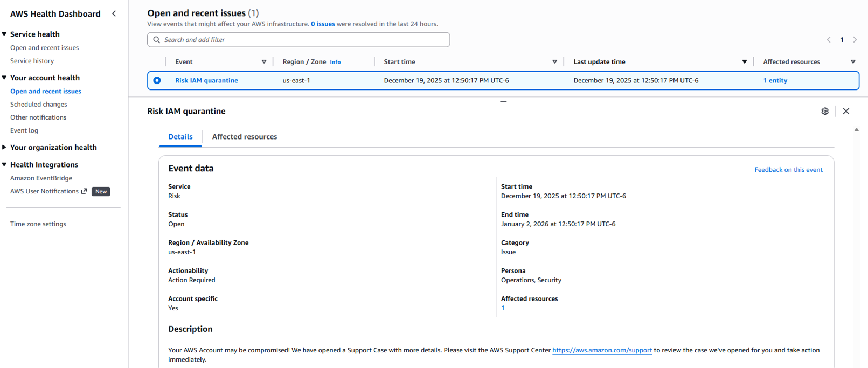Click Operations, Security persona value

pyautogui.click(x=531, y=280)
